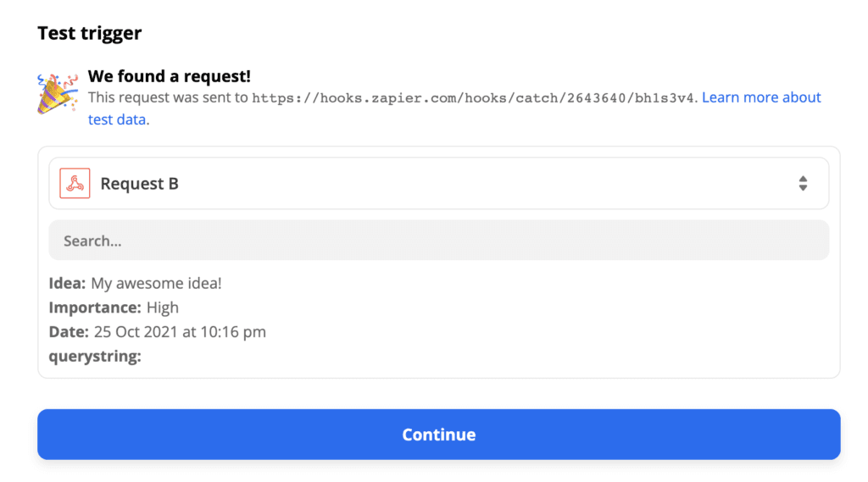
Task: Click the 'High' importance value
Action: coord(163,307)
